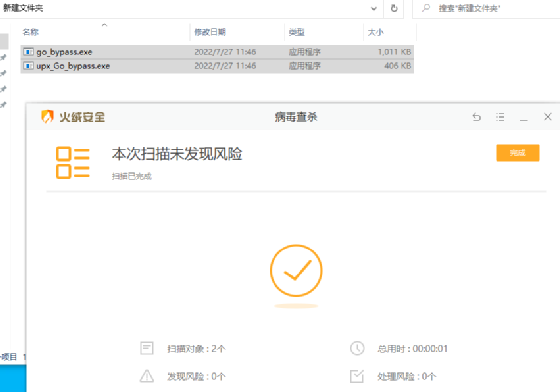
Task: Click the sort arrow above the 名称 column
Action: click(x=104, y=25)
